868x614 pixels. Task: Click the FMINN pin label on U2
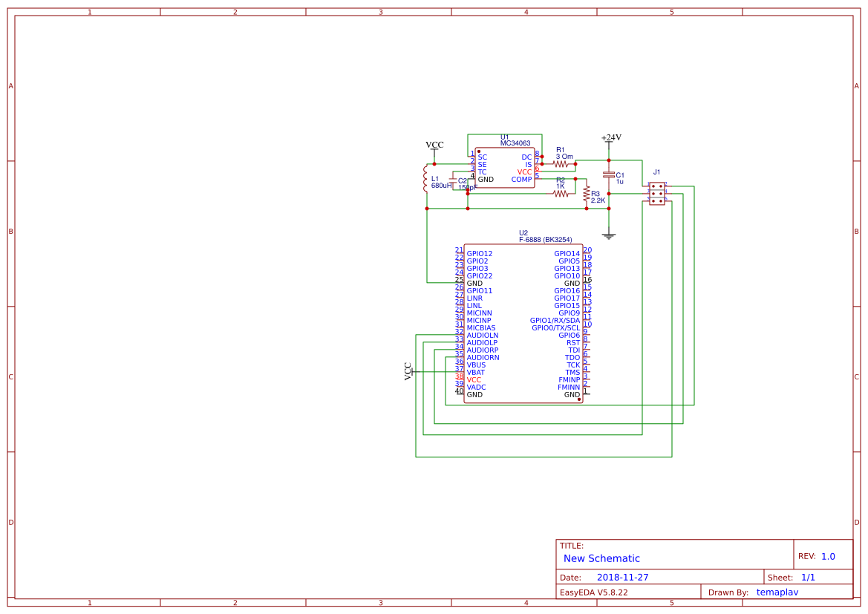pyautogui.click(x=569, y=388)
